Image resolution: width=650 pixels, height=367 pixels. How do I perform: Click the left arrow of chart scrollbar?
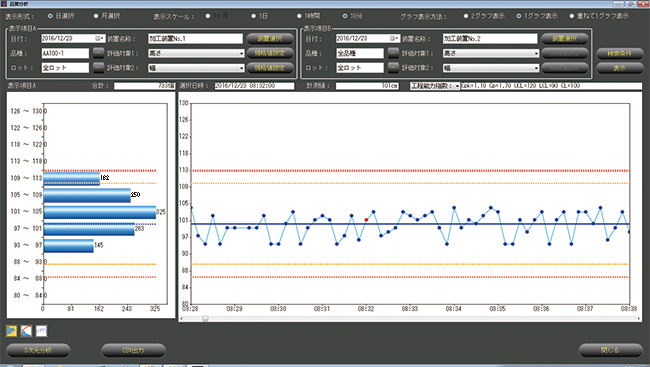(182, 318)
